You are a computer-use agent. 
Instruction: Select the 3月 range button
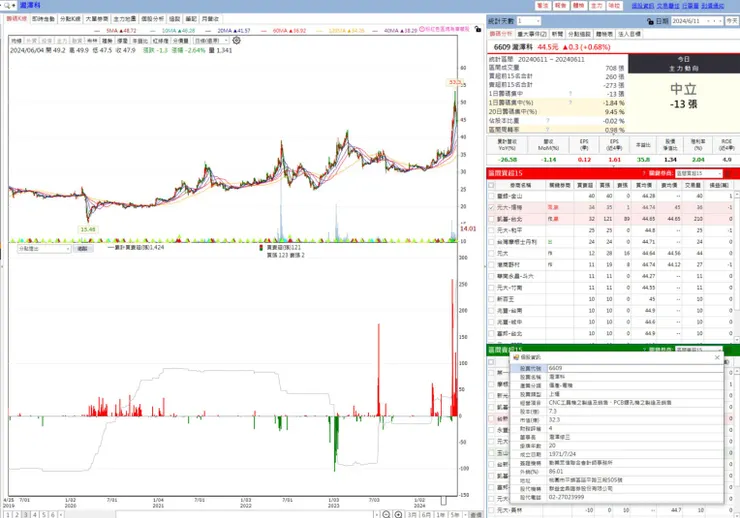pos(412,515)
